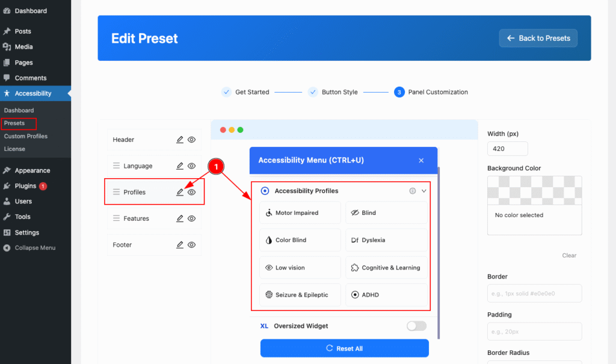This screenshot has width=616, height=364.
Task: Close the Accessibility Menu panel with X
Action: click(x=421, y=161)
